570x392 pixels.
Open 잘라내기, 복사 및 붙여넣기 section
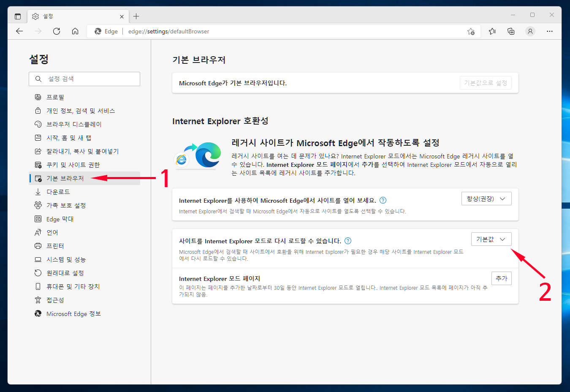pyautogui.click(x=84, y=151)
